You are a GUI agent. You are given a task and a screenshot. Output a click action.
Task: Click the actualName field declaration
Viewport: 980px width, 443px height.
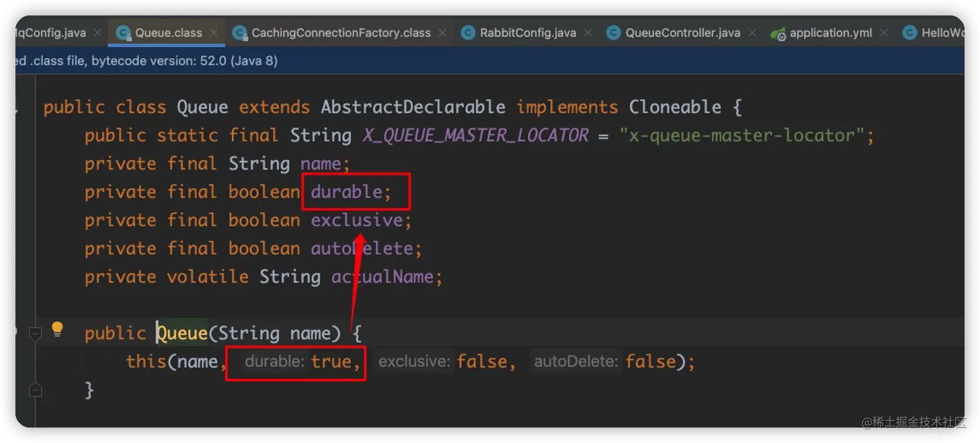point(382,277)
